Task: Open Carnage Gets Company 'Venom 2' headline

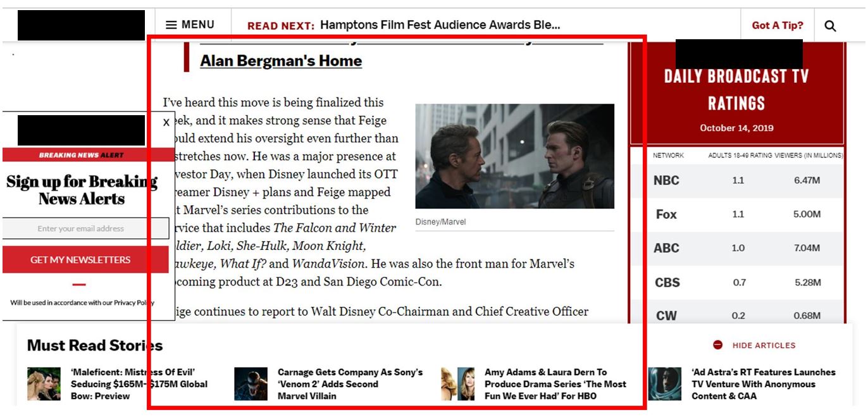Action: pyautogui.click(x=350, y=383)
